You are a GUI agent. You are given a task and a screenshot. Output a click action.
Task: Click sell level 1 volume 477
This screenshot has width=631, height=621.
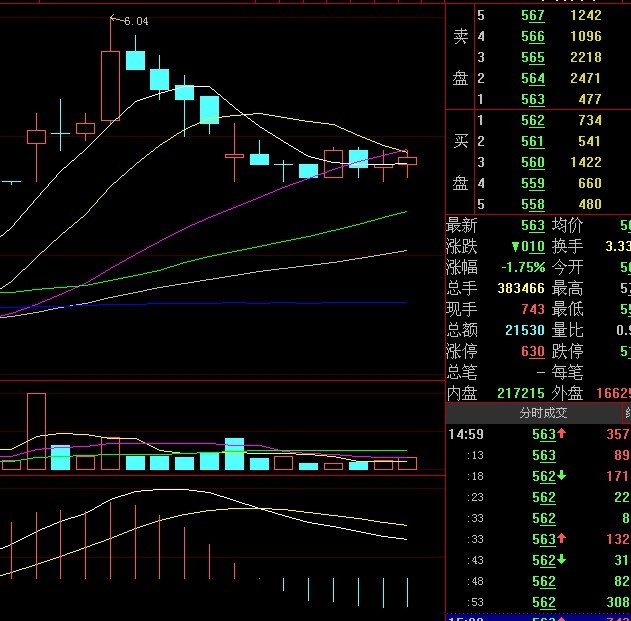tap(590, 99)
